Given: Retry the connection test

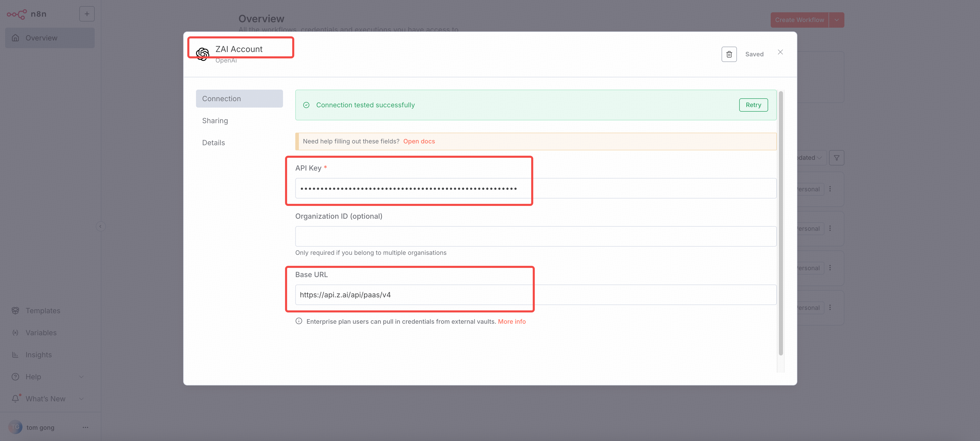Looking at the screenshot, I should (753, 105).
